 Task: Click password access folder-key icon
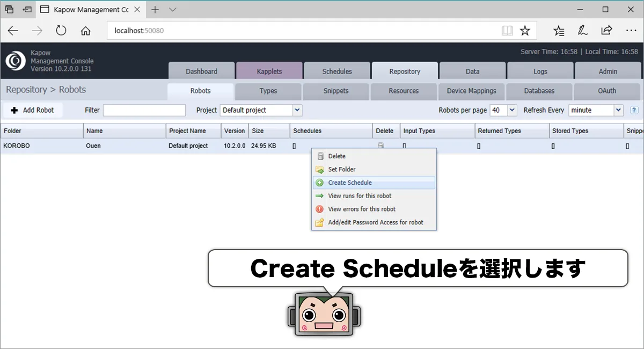tap(320, 222)
